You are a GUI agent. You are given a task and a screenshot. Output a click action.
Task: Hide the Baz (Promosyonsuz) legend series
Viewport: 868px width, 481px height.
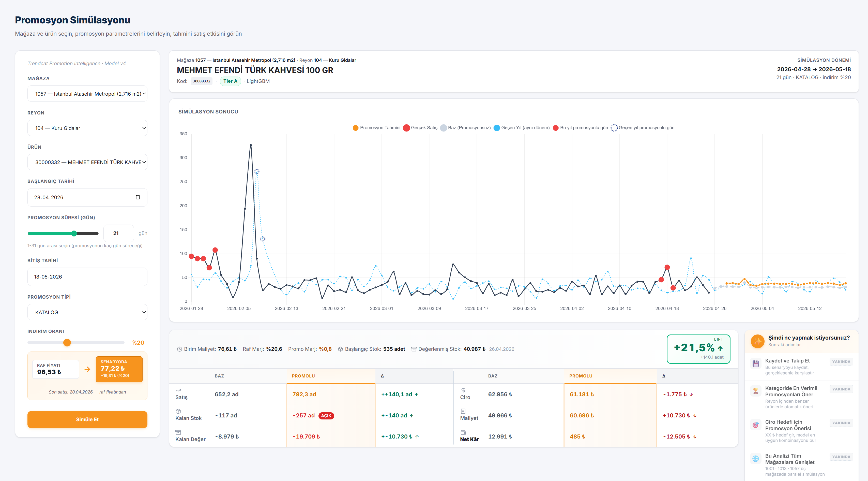(465, 128)
